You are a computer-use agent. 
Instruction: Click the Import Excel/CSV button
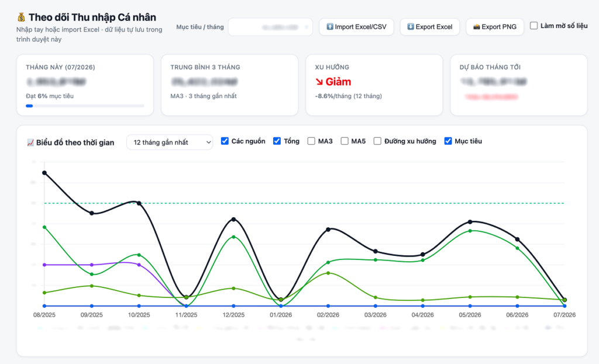[356, 27]
